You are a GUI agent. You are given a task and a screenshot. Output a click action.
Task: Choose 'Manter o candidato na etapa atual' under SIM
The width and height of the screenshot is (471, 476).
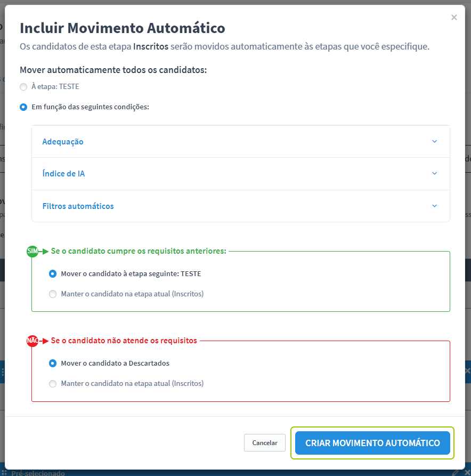(x=52, y=294)
